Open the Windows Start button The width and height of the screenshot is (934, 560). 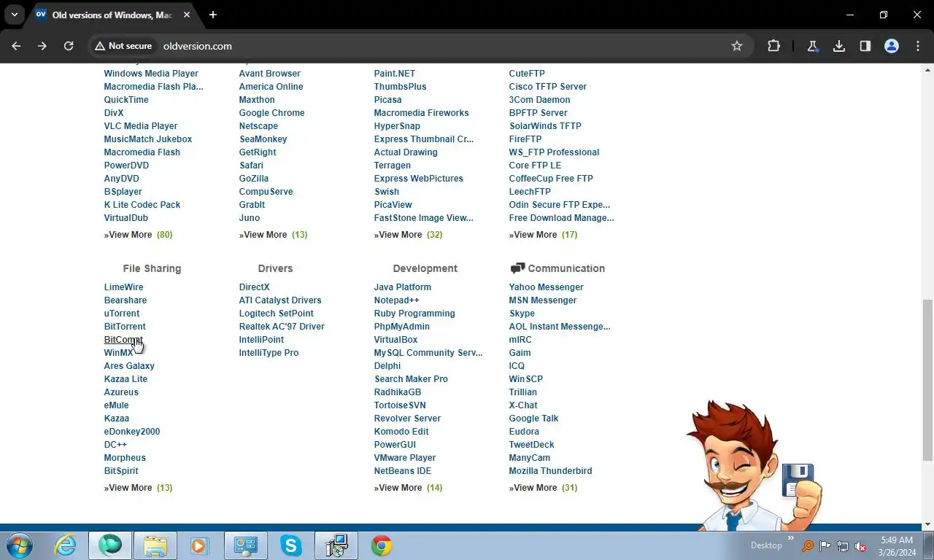click(x=20, y=545)
